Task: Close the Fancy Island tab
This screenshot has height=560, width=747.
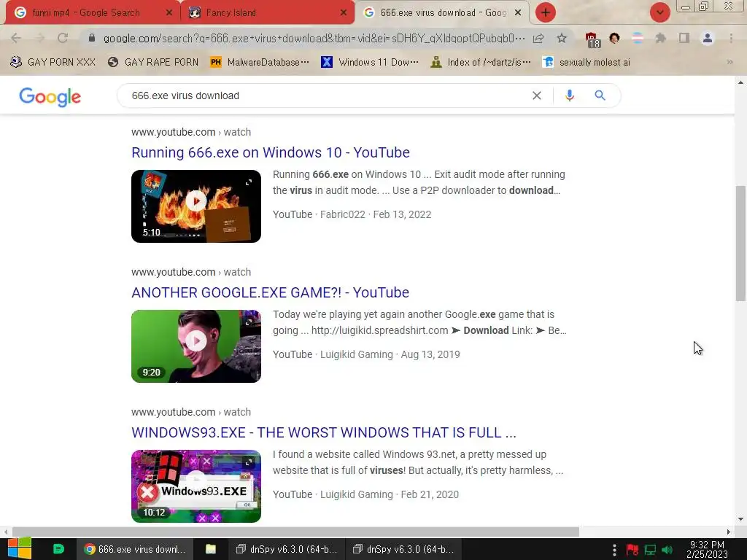Action: click(344, 13)
